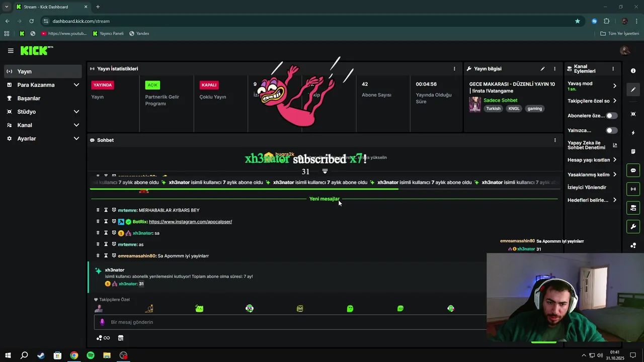Screen dimensions: 644x362
Task: Open the Windows Start menu
Action: click(8, 355)
